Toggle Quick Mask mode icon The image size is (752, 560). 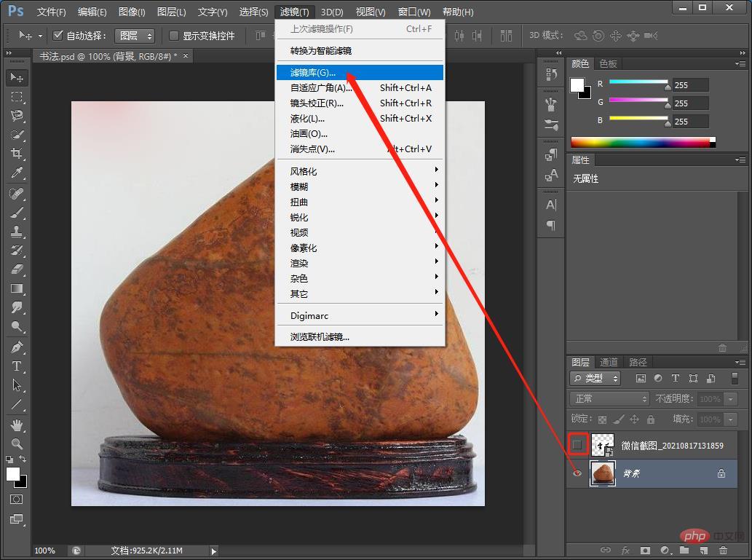(16, 500)
